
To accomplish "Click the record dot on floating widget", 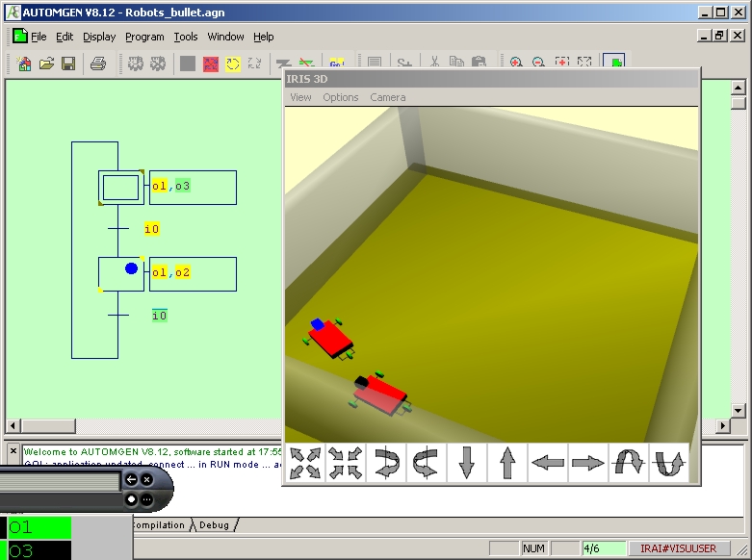I will tap(131, 499).
